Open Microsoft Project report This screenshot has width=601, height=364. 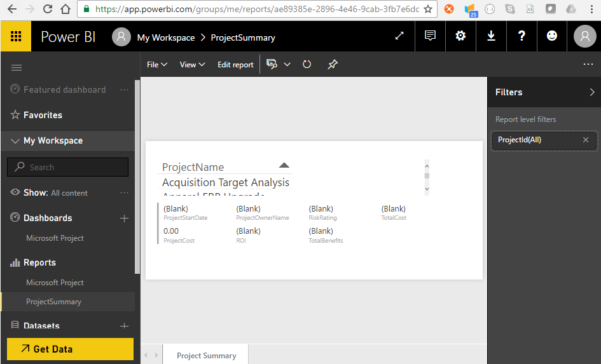click(55, 283)
